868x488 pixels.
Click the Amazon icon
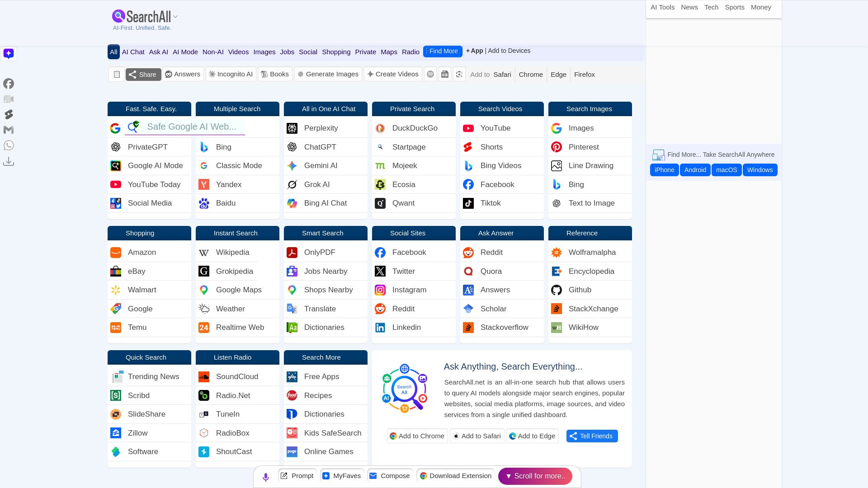point(116,253)
